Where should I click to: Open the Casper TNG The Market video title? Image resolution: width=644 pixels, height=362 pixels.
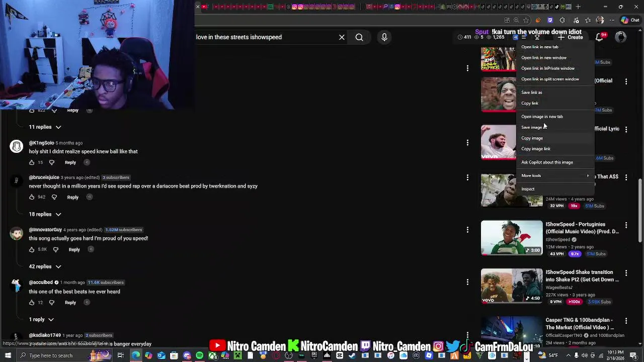(x=580, y=324)
